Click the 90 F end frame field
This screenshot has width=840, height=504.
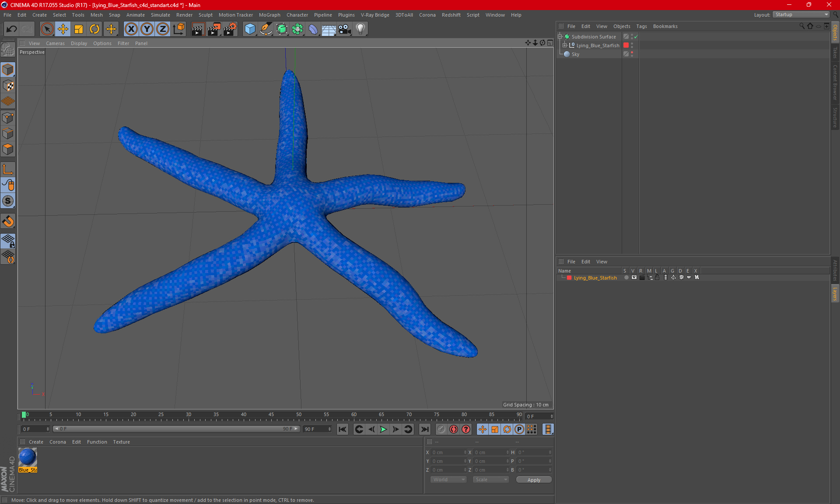pyautogui.click(x=317, y=429)
